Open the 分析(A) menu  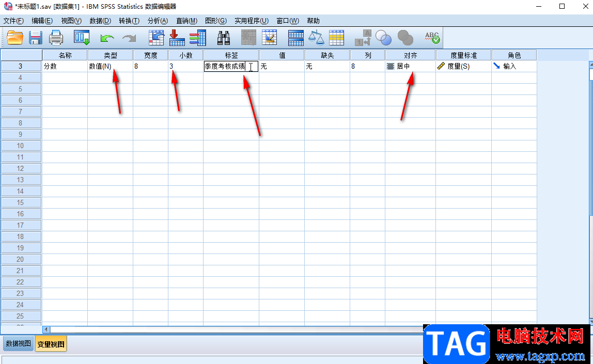click(158, 21)
